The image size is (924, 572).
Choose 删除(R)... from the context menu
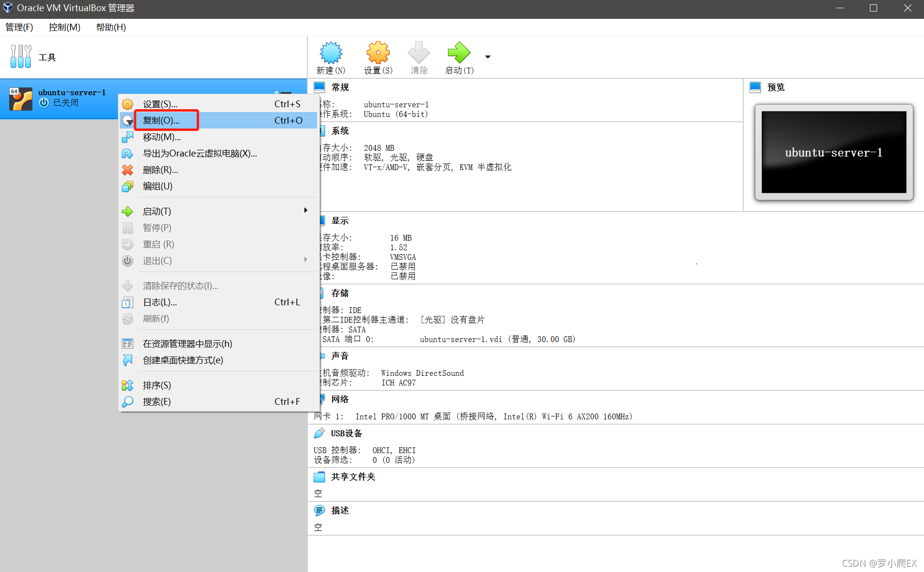pyautogui.click(x=218, y=170)
